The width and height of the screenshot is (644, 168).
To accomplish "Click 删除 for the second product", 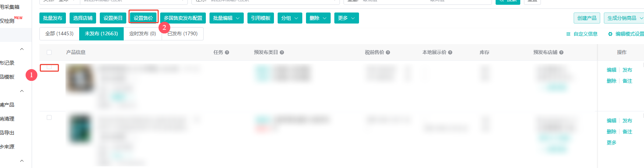I will 612,132.
